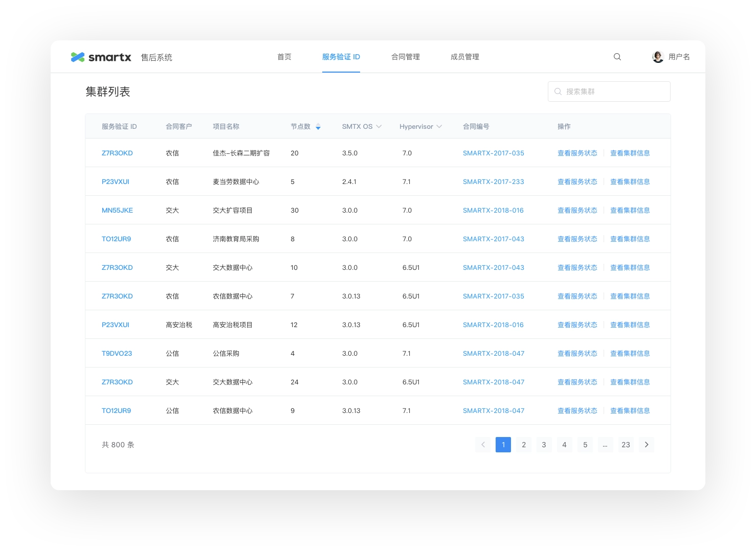Click the SmartX logo icon
Image resolution: width=756 pixels, height=551 pixels.
pos(77,57)
